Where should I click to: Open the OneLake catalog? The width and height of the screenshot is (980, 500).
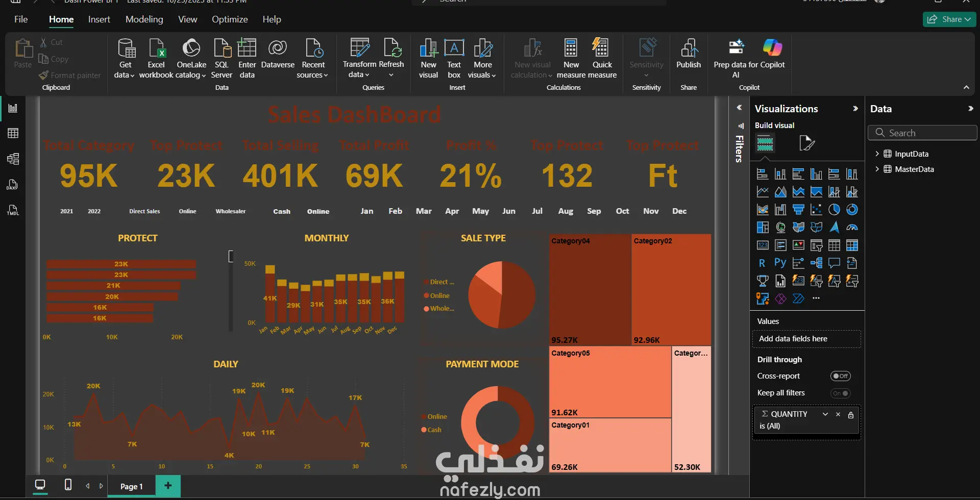tap(191, 59)
